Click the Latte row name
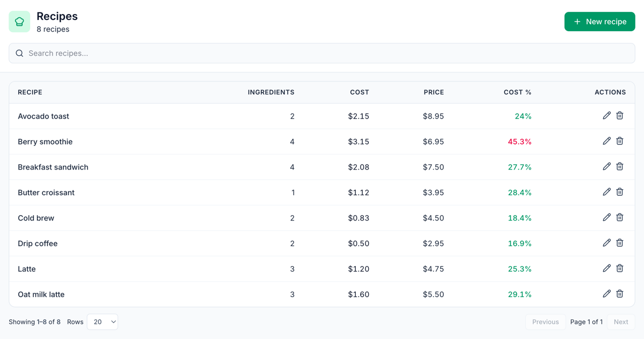The image size is (644, 339). click(27, 269)
